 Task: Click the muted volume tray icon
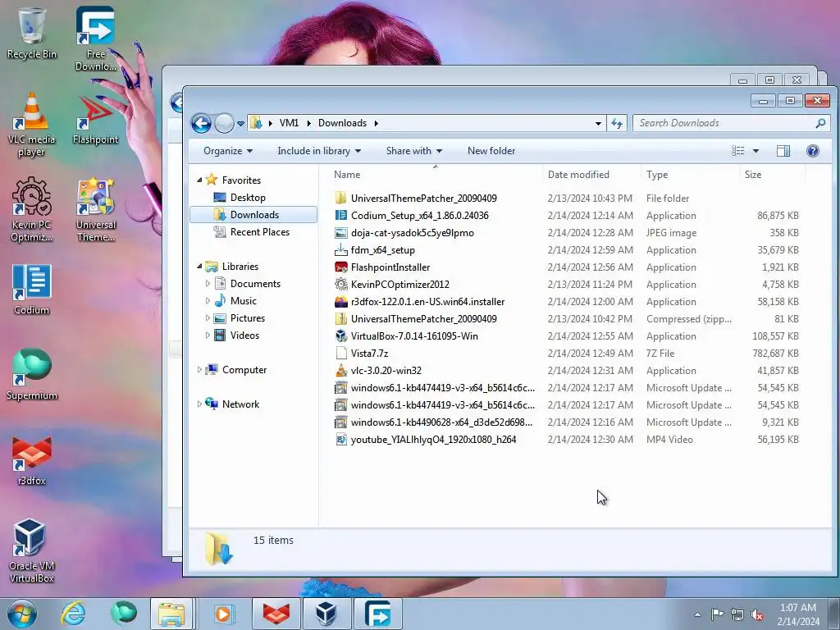[757, 614]
